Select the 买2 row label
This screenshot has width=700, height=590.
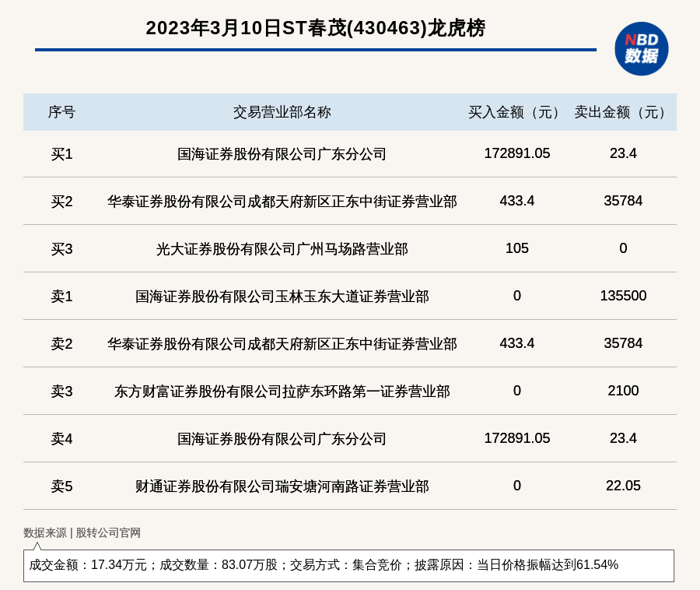[x=61, y=202]
